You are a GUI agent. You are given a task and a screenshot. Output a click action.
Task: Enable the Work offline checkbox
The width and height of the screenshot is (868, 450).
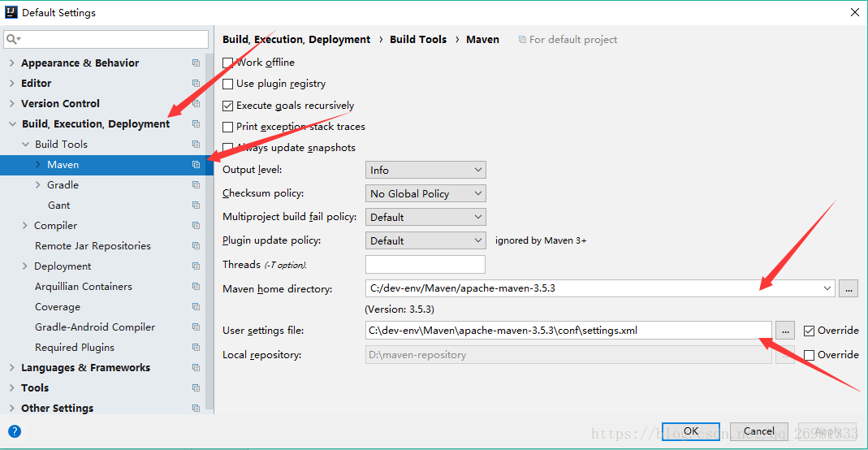pyautogui.click(x=227, y=63)
